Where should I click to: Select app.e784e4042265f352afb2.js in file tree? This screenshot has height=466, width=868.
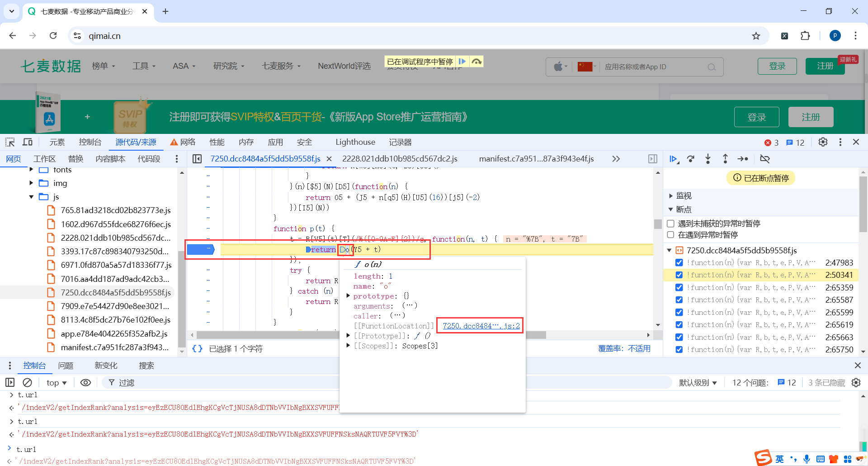click(114, 334)
